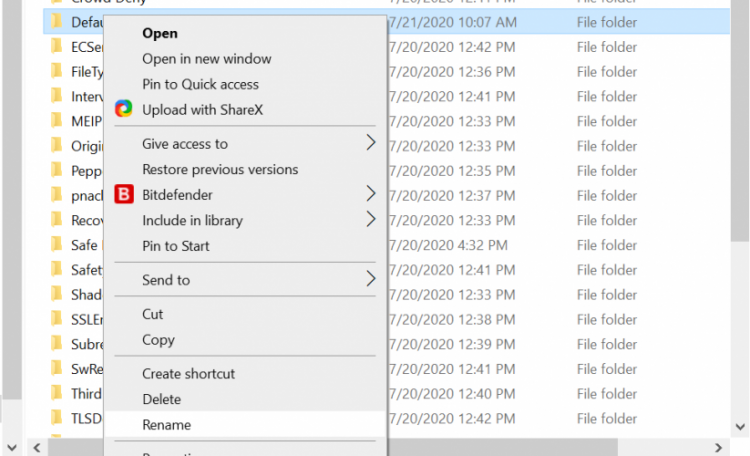The height and width of the screenshot is (456, 750).
Task: Choose Open from the context menu
Action: (245, 33)
